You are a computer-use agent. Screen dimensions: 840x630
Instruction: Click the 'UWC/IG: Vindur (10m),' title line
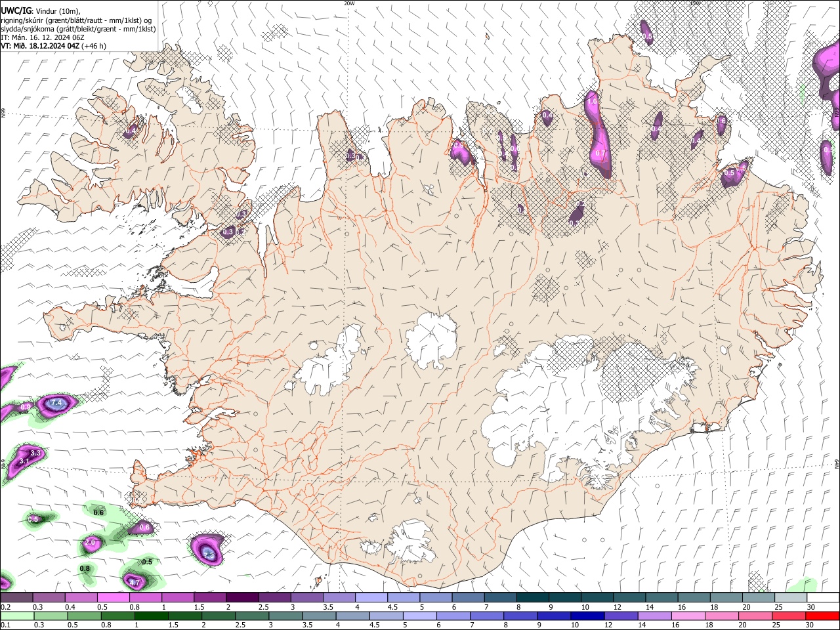(40, 10)
